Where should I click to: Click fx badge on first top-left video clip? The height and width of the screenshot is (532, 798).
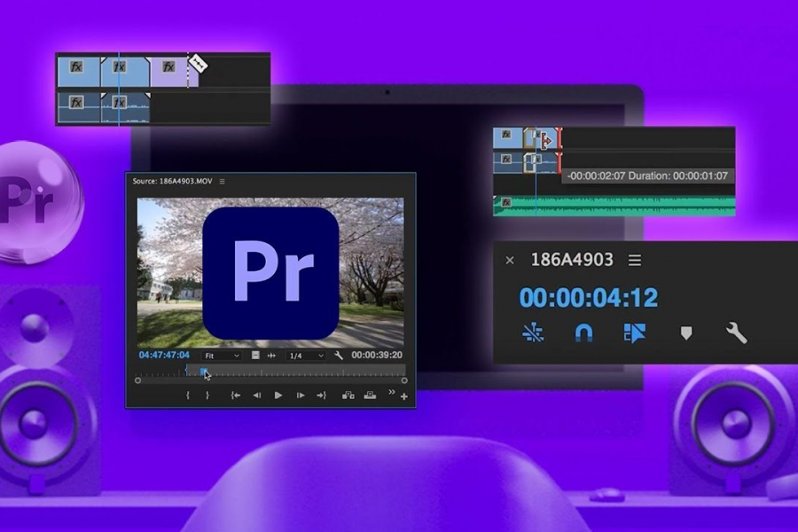click(76, 66)
